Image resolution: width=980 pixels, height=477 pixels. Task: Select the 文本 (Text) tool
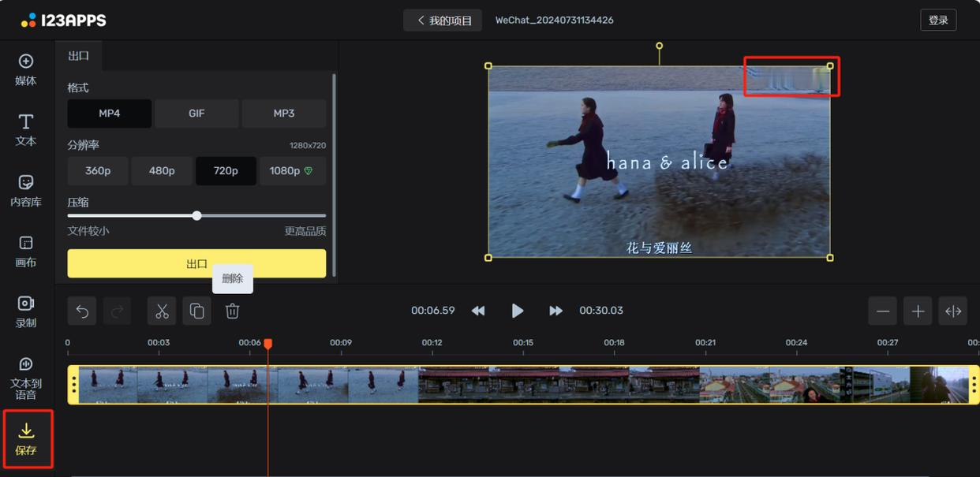tap(26, 129)
